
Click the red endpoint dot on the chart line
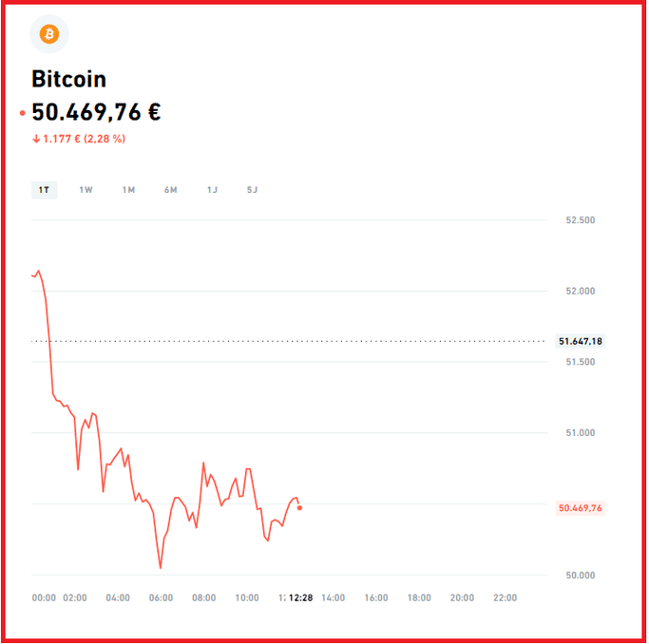(300, 508)
